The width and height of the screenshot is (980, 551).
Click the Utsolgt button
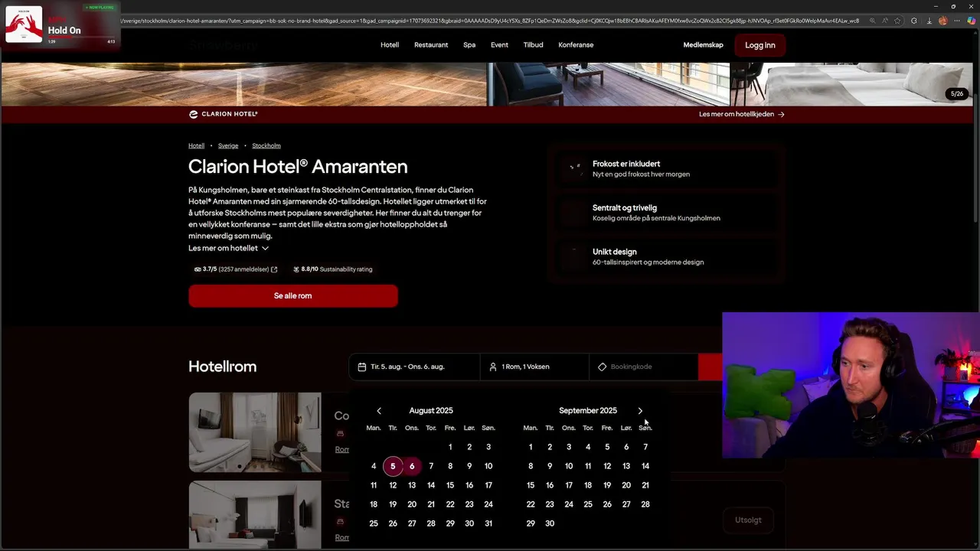tap(748, 520)
